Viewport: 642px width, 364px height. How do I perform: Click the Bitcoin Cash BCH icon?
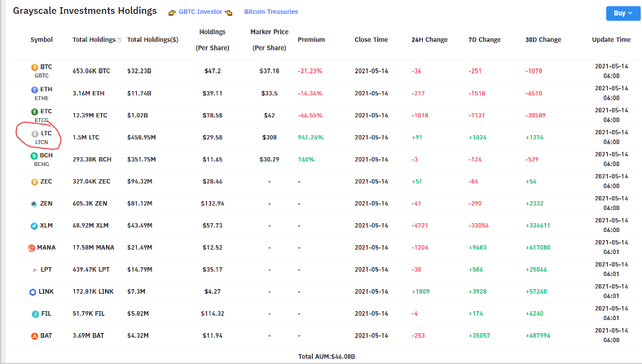pyautogui.click(x=34, y=156)
